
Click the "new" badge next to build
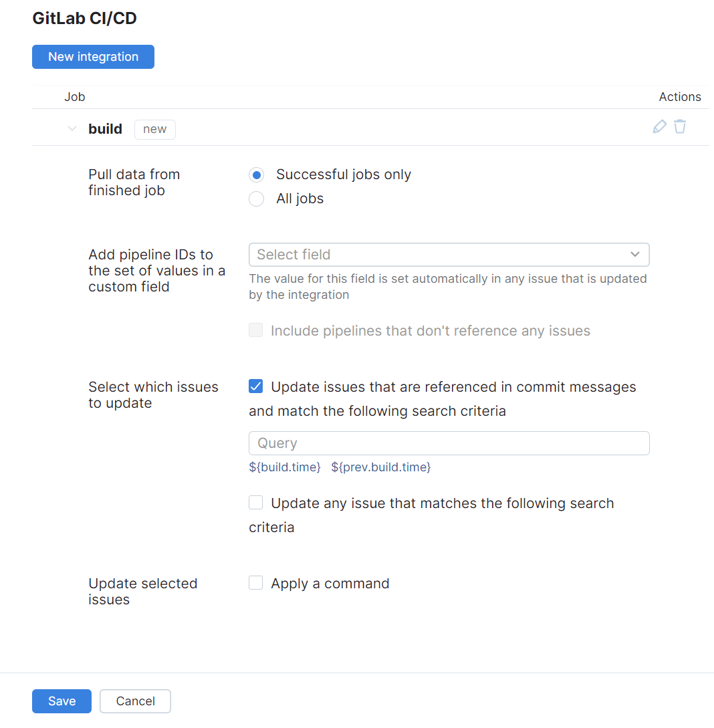pyautogui.click(x=154, y=129)
